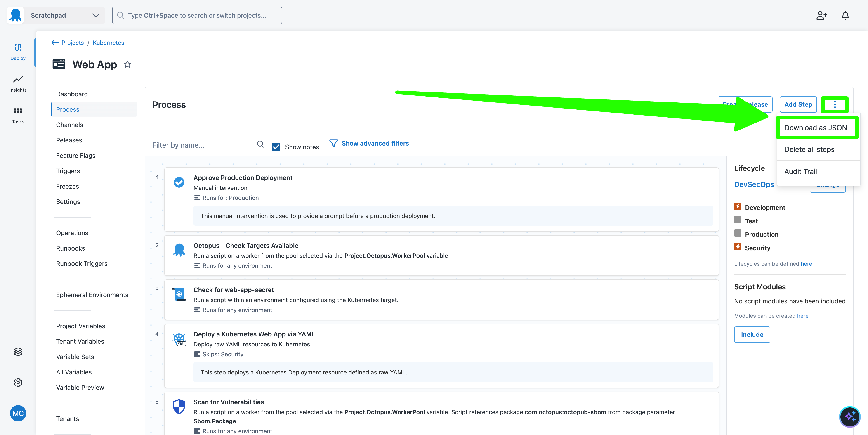Screen dimensions: 868x435
Task: Open the Kubernetes breadcrumb link
Action: coord(108,43)
